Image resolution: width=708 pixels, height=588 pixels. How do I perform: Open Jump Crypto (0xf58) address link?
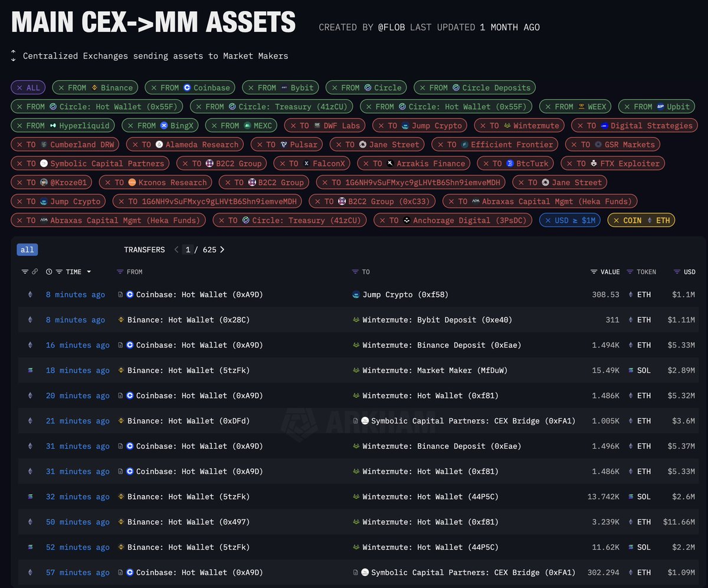[407, 294]
